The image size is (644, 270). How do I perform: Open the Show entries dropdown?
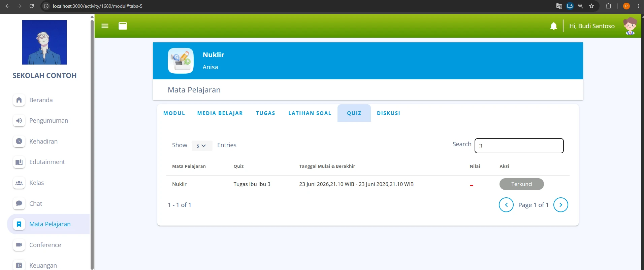(202, 146)
